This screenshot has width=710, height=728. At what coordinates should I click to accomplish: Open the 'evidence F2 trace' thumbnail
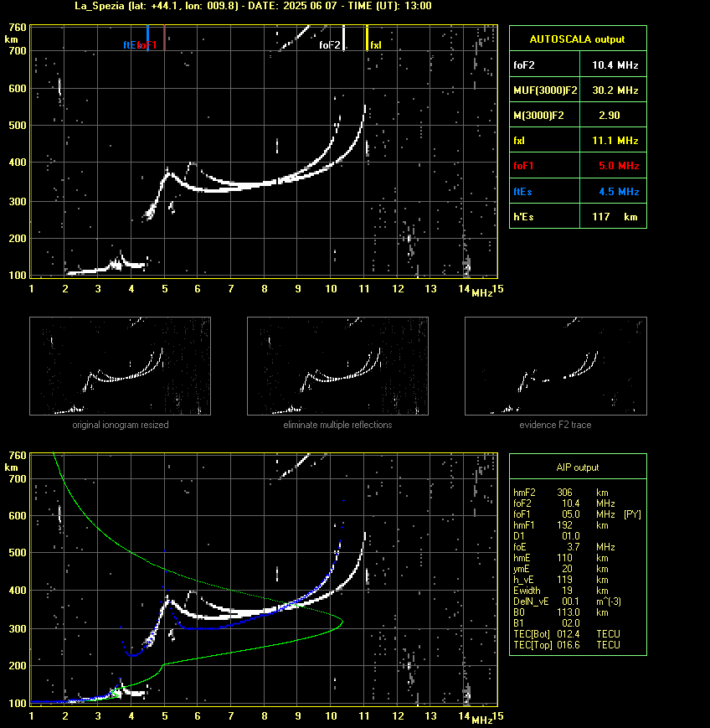pyautogui.click(x=556, y=366)
